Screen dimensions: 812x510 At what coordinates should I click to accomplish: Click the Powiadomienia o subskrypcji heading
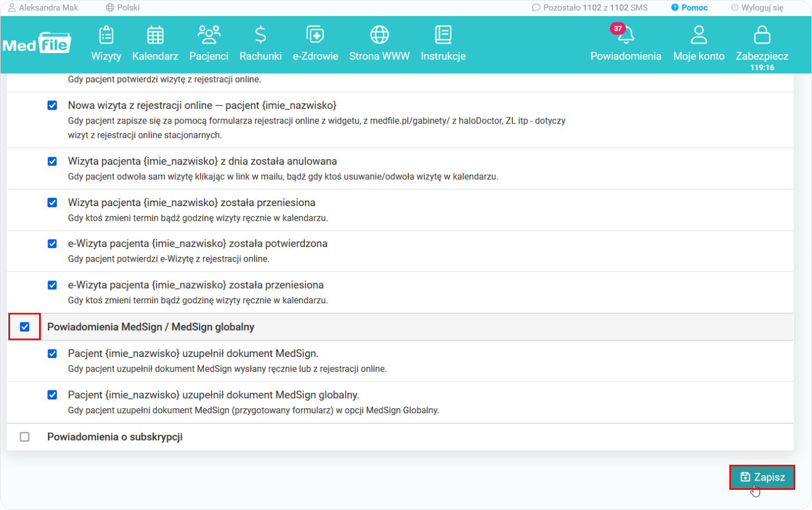[115, 437]
